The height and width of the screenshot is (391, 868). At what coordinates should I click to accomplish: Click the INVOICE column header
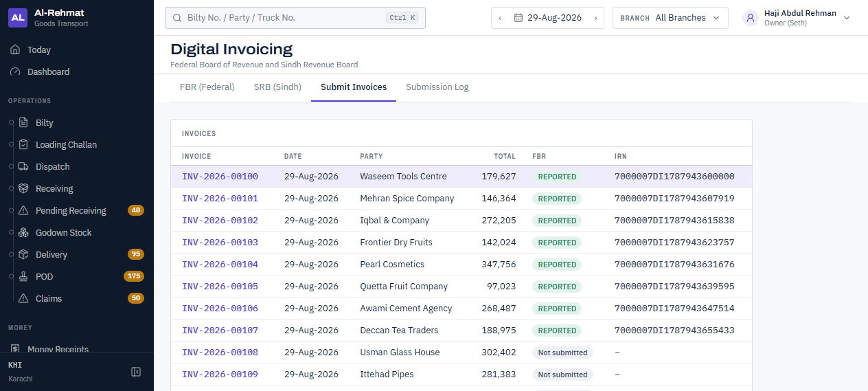pyautogui.click(x=196, y=157)
